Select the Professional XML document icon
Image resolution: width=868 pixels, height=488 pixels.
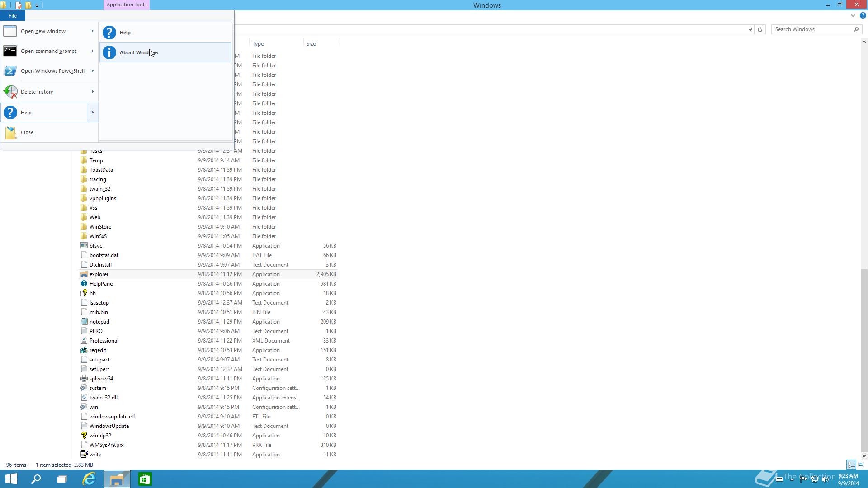tap(84, 341)
